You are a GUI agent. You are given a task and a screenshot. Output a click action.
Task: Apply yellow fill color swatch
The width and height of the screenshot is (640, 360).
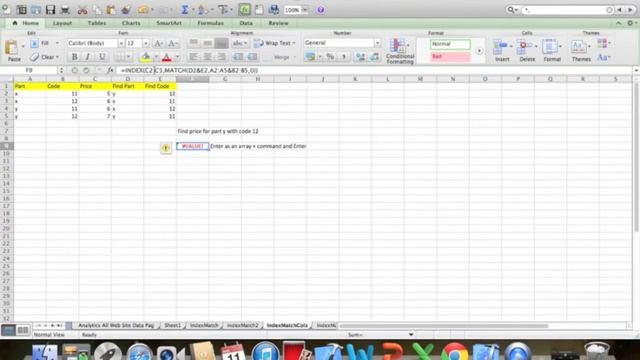click(x=146, y=57)
